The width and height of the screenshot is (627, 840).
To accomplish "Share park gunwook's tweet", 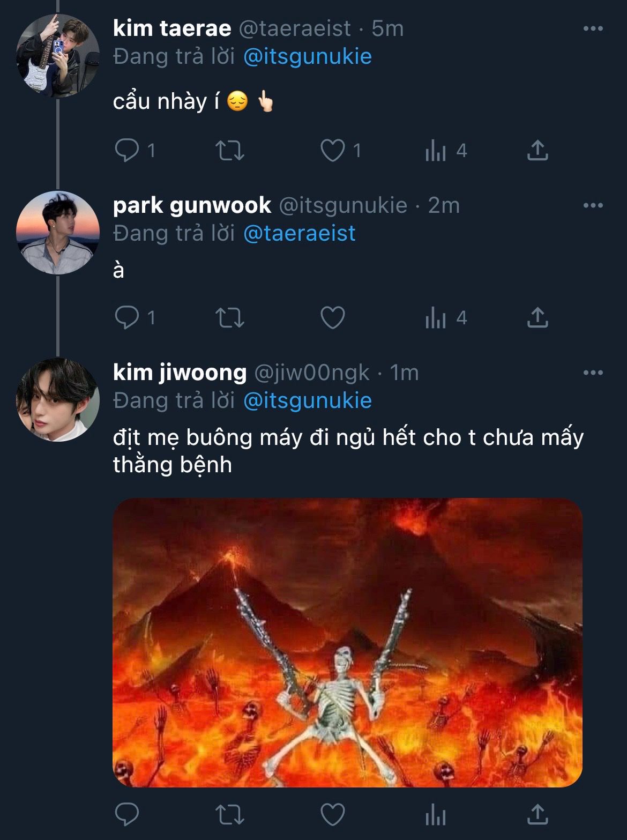I will tap(538, 317).
